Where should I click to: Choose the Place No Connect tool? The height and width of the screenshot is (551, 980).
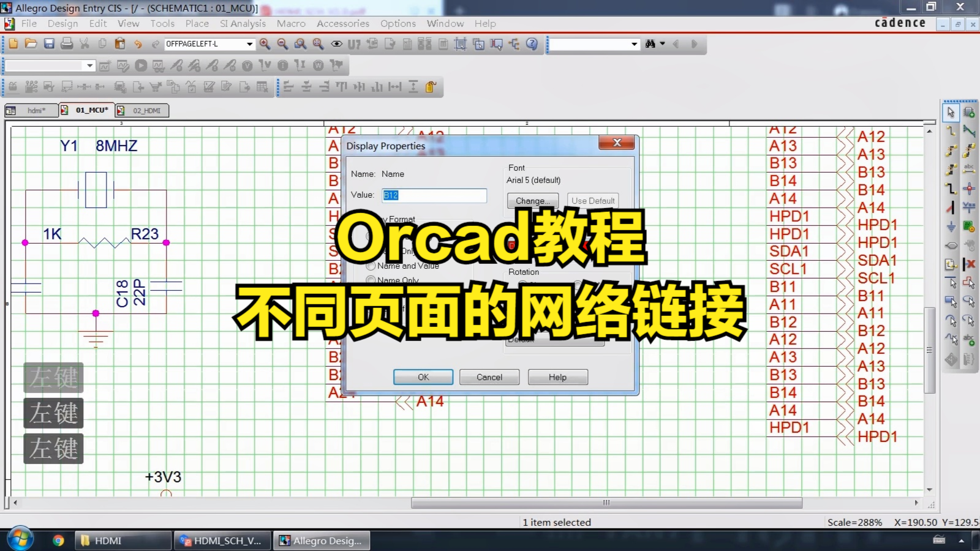969,264
